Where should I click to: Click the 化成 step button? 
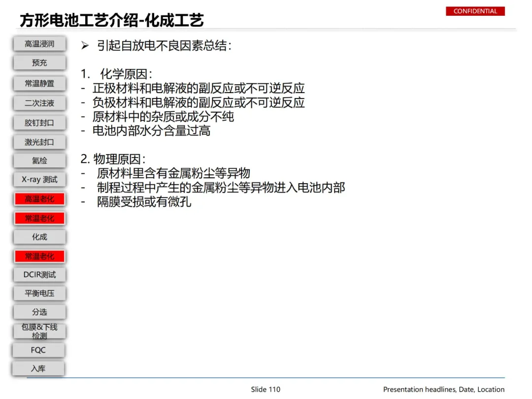(39, 237)
